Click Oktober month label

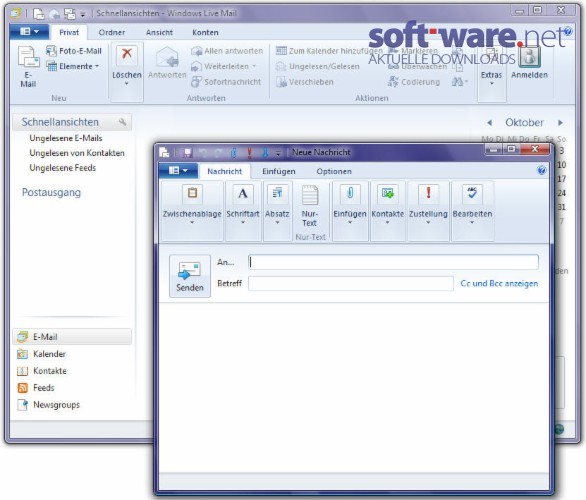click(x=524, y=123)
